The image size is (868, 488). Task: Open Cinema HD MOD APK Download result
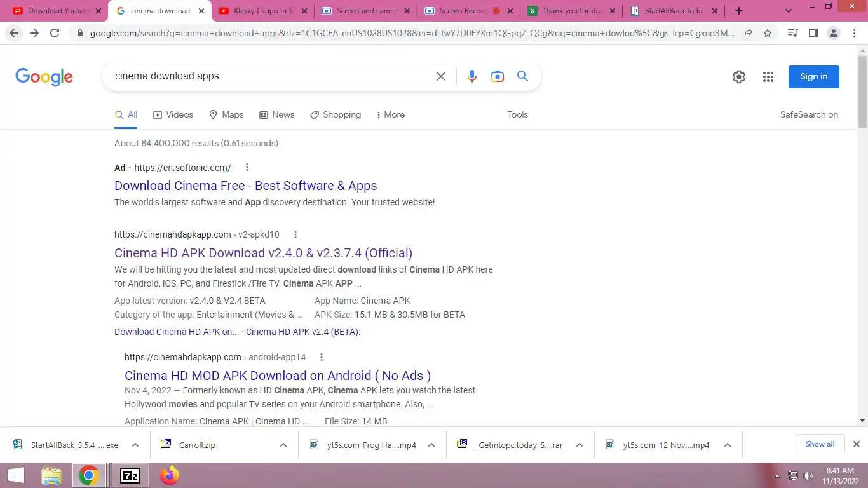pyautogui.click(x=278, y=376)
